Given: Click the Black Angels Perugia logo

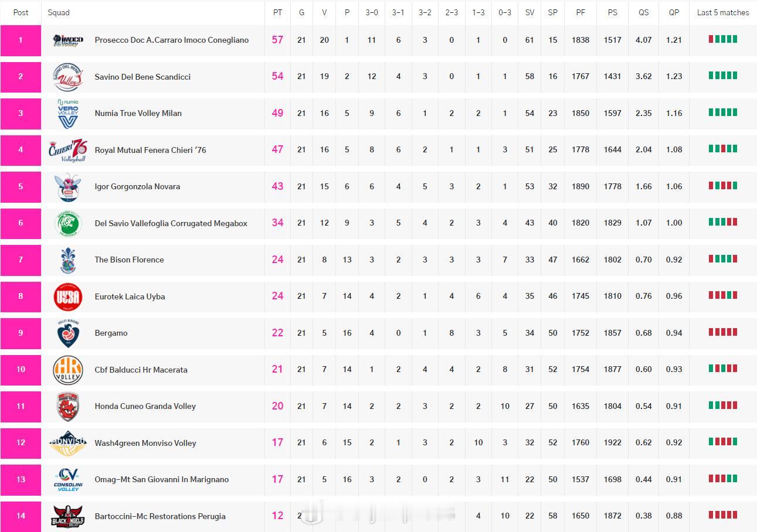Looking at the screenshot, I should coord(68,516).
